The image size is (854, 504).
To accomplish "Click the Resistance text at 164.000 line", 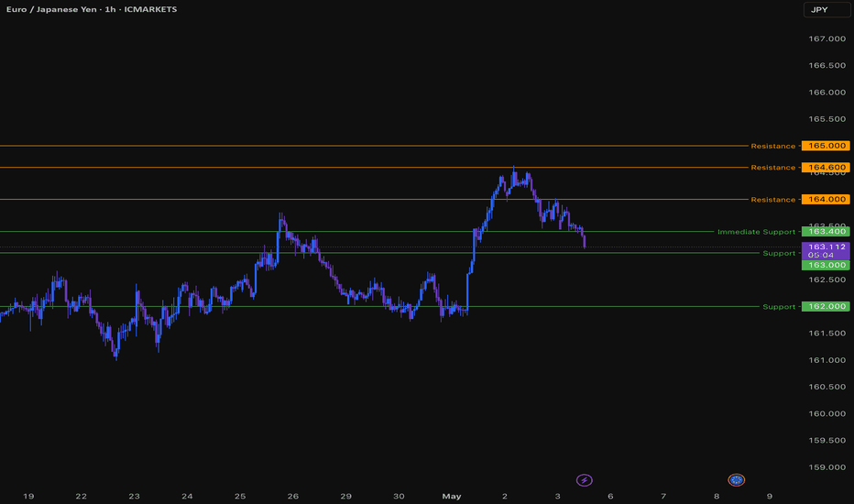I will 772,200.
